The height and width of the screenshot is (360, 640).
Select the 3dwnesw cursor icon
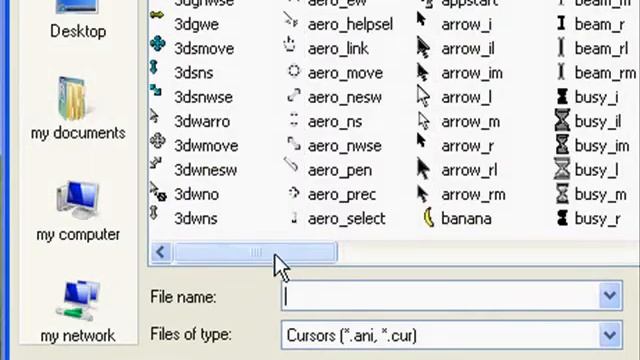pyautogui.click(x=156, y=163)
